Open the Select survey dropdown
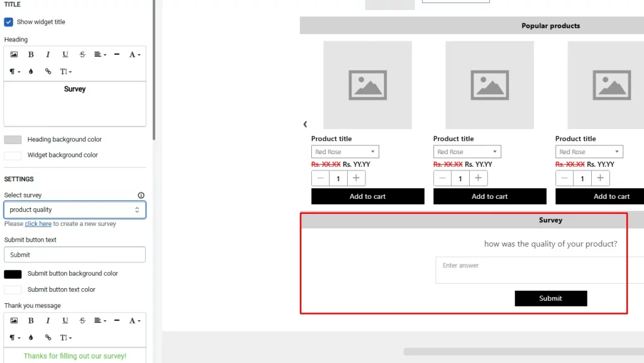This screenshot has width=644, height=363. point(75,210)
